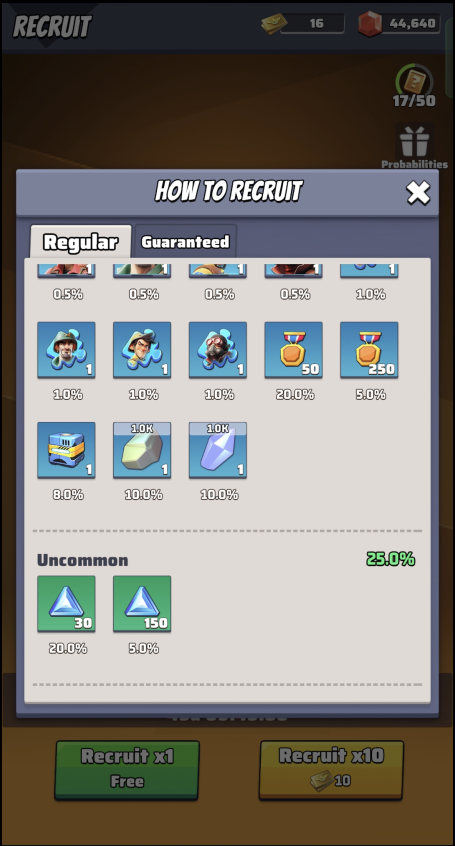Tap the 50 medals reward icon
This screenshot has height=846, width=455.
294,350
